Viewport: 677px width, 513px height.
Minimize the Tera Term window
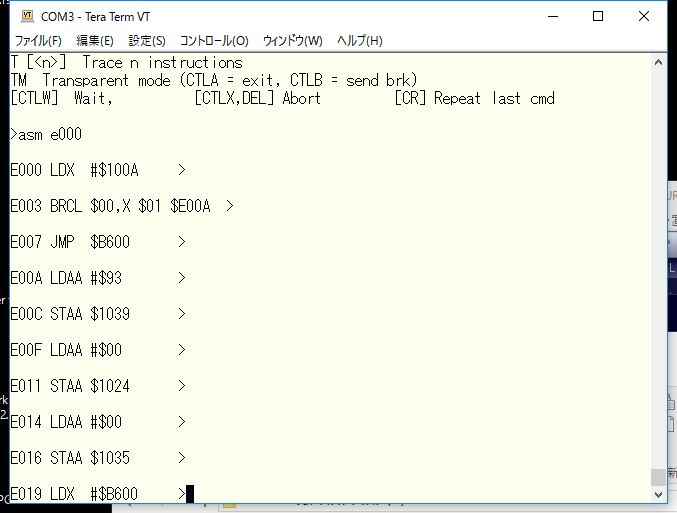(x=553, y=16)
